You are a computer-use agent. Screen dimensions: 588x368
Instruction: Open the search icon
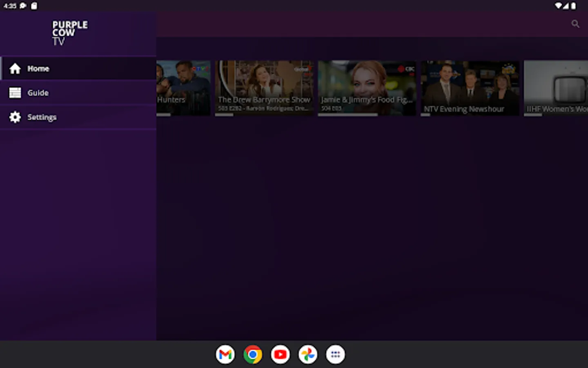(575, 24)
